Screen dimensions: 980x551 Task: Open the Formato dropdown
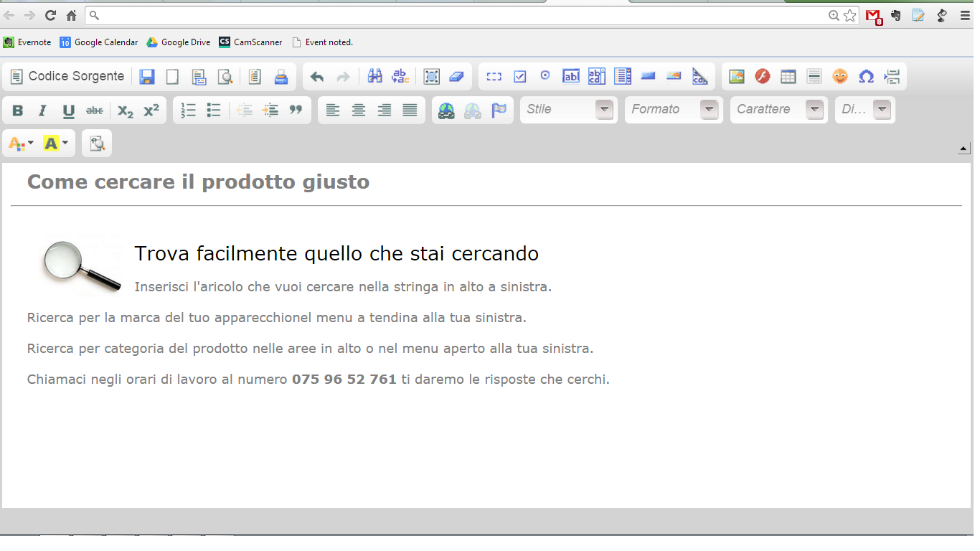674,110
